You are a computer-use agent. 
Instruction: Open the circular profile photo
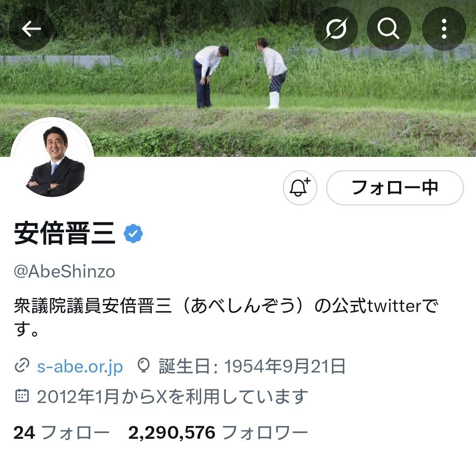[x=52, y=159]
